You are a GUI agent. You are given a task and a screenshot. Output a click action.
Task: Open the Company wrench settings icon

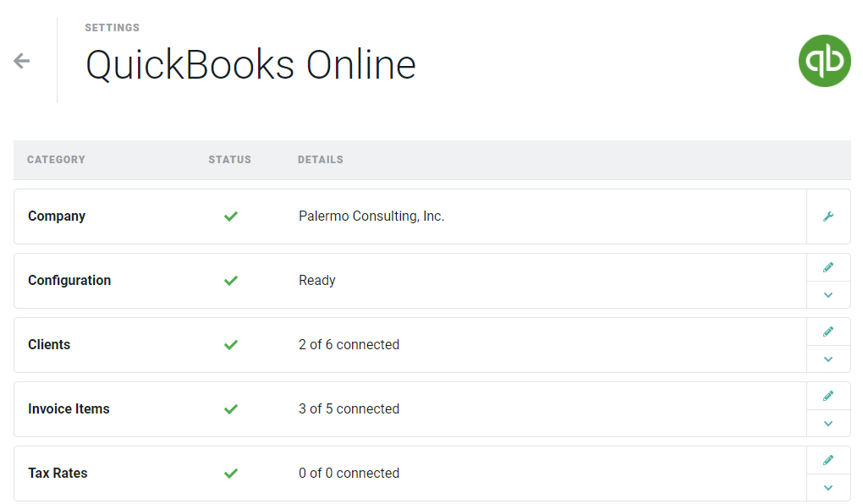(x=828, y=216)
